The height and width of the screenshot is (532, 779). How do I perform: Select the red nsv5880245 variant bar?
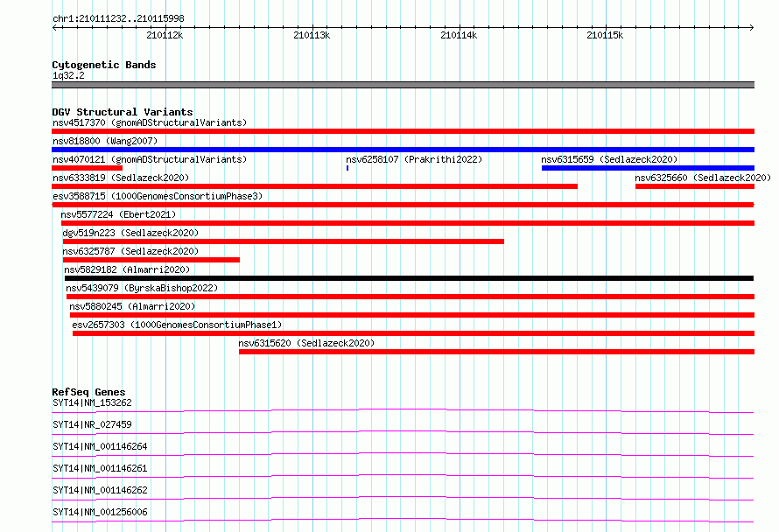(412, 315)
